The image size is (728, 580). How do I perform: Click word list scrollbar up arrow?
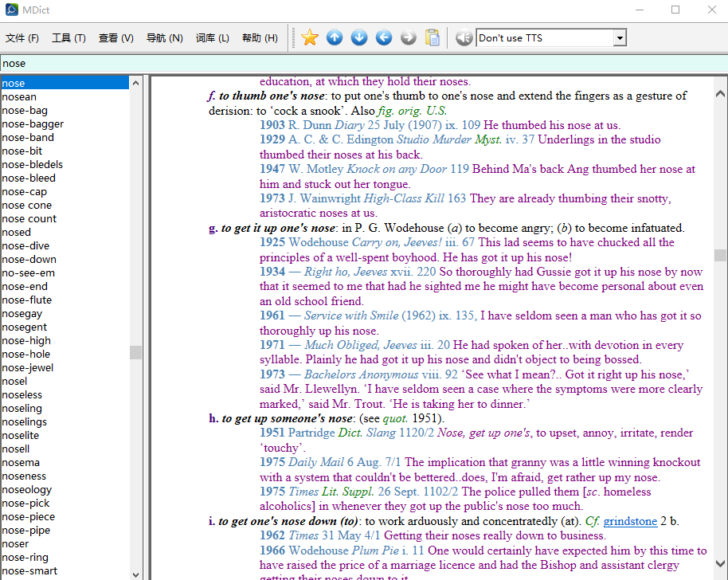point(136,83)
